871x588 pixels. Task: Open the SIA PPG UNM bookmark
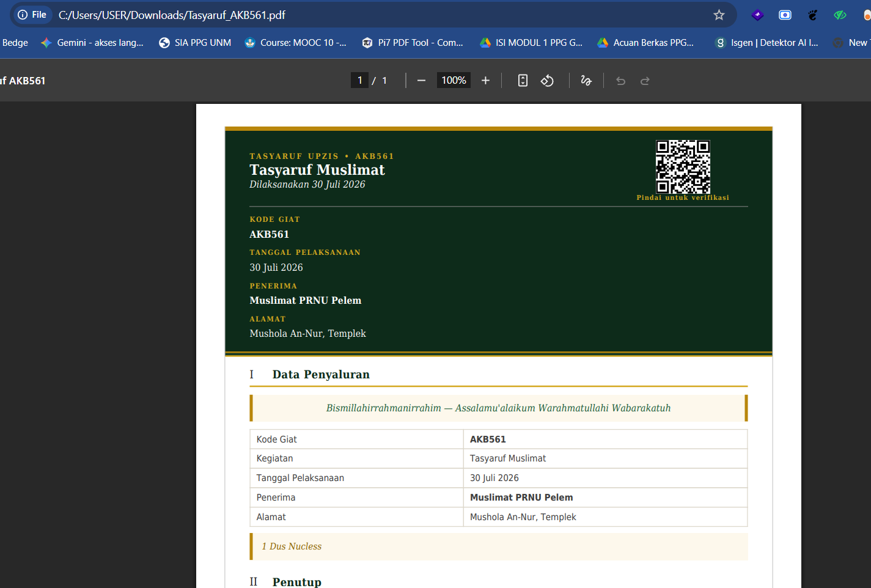click(x=195, y=43)
